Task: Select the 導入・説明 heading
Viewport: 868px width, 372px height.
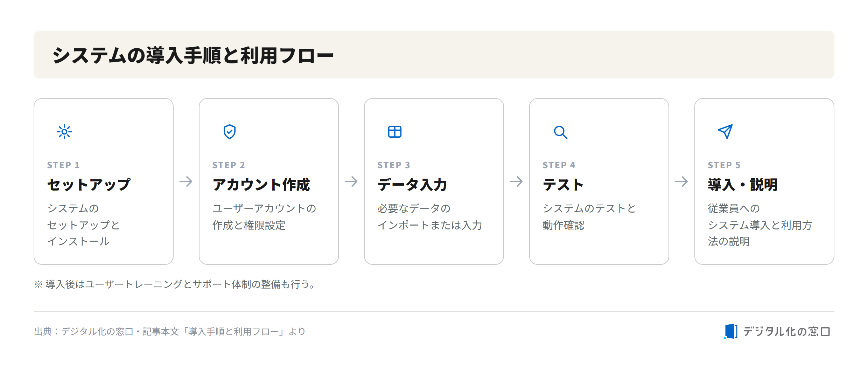Action: tap(743, 185)
